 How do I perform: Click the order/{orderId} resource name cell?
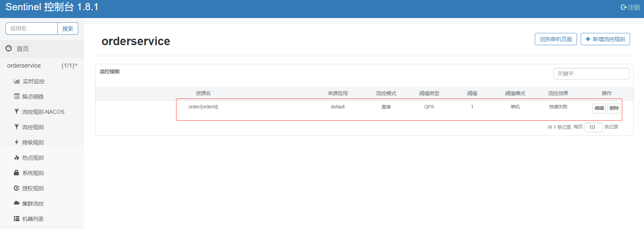203,107
